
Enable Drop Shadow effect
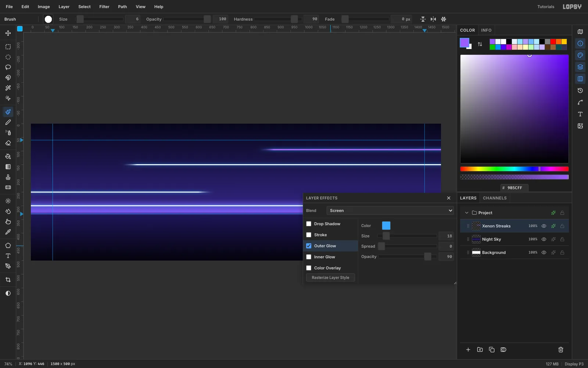point(309,224)
